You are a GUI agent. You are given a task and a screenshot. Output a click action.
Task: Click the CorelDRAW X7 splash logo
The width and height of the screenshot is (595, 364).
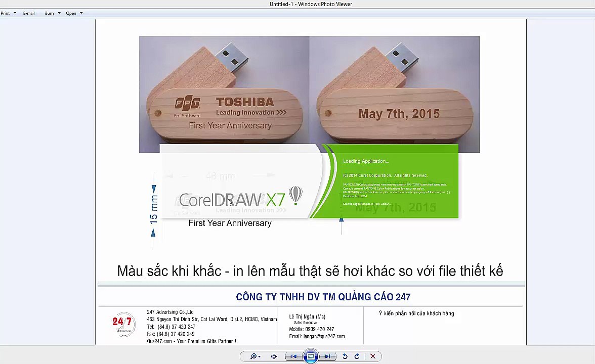[232, 200]
